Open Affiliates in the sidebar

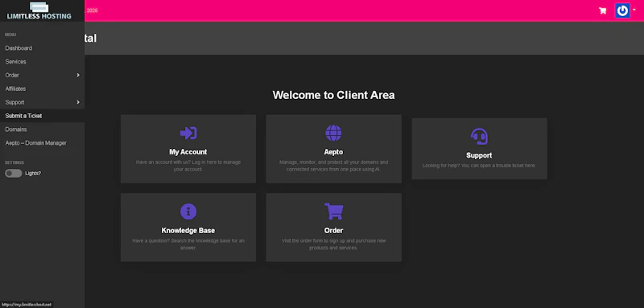click(43, 88)
